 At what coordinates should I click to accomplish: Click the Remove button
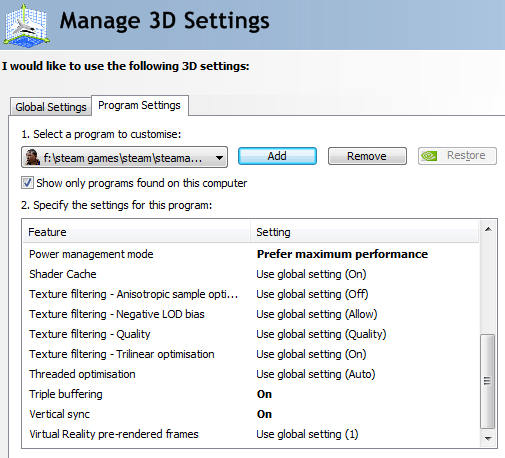coord(367,156)
